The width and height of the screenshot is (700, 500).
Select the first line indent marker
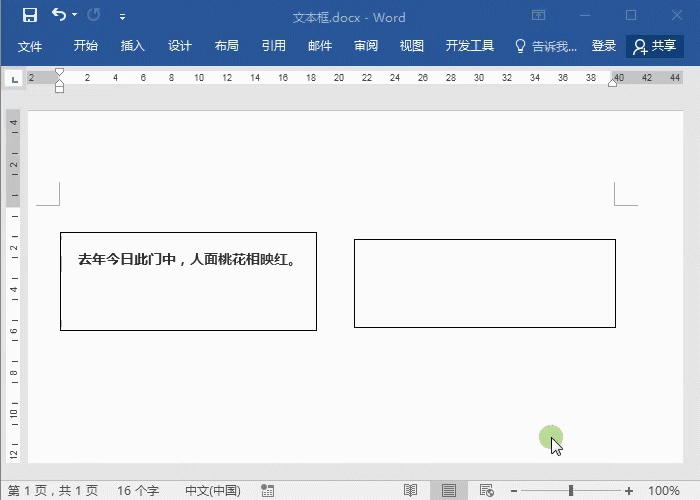coord(59,72)
